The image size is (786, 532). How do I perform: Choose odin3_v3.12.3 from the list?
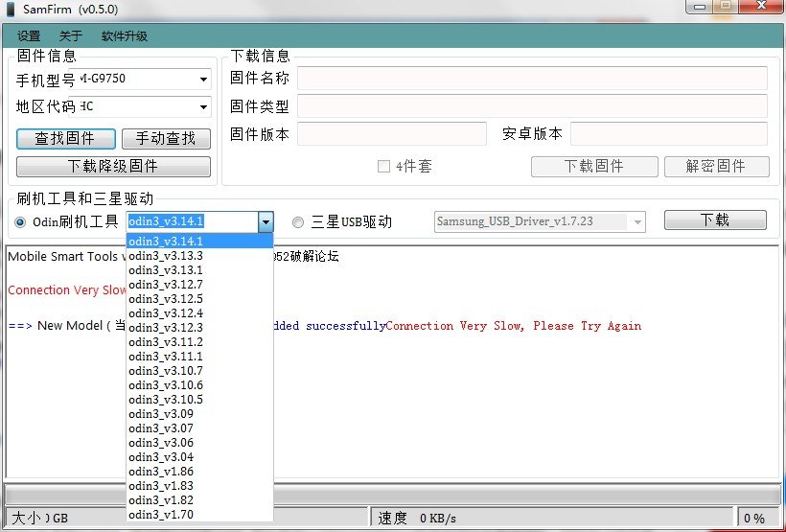199,328
